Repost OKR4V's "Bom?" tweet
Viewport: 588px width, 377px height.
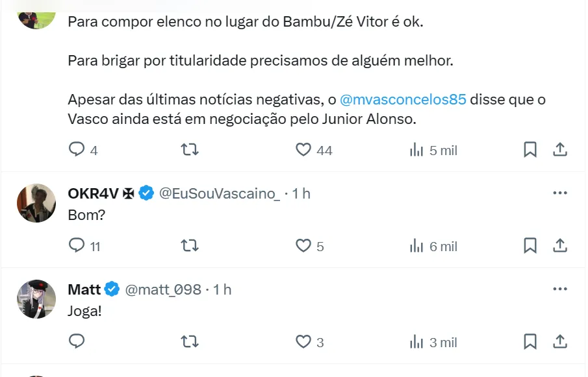(x=189, y=245)
